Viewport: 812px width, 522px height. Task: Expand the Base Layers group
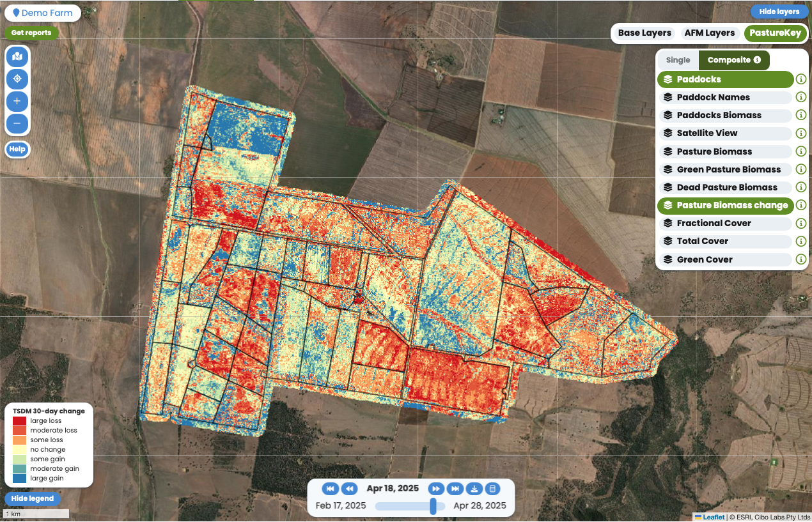pyautogui.click(x=644, y=33)
